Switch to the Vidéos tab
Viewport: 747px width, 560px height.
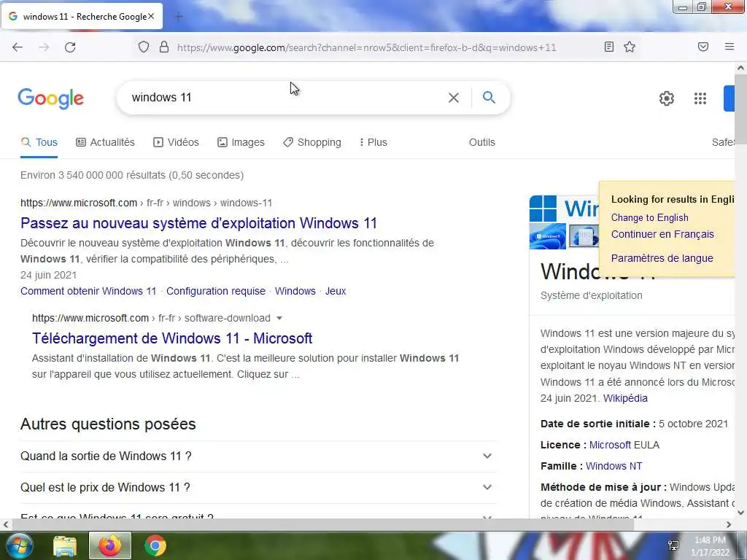(x=176, y=142)
